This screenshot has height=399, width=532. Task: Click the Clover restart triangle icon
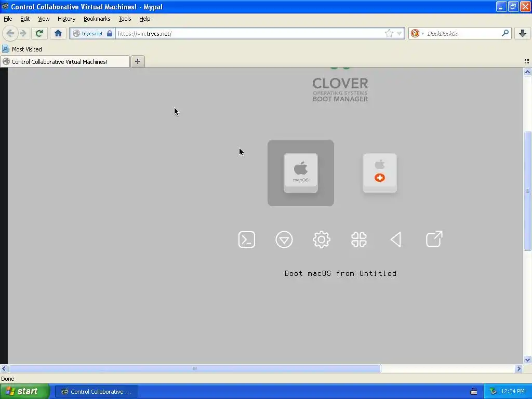(396, 240)
